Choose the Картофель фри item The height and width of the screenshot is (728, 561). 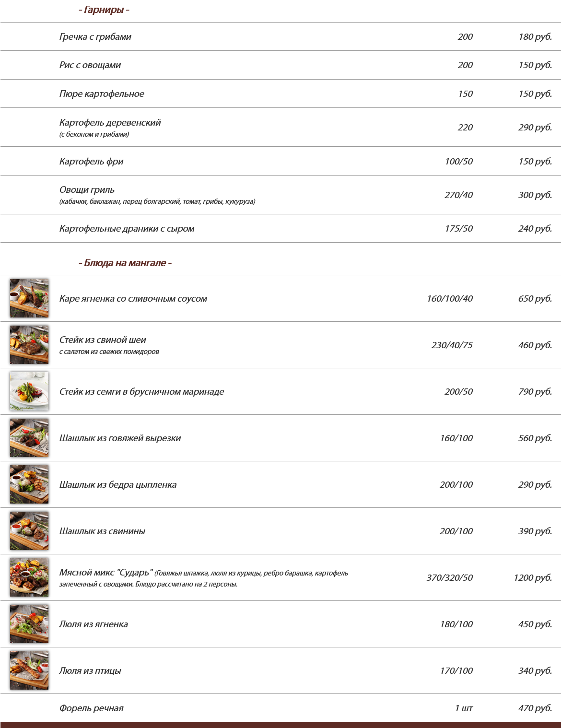[x=92, y=162]
